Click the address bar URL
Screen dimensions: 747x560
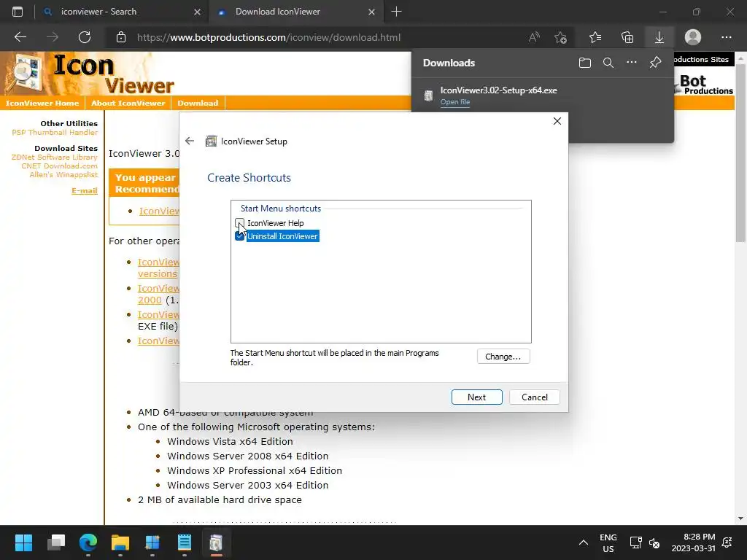[268, 37]
